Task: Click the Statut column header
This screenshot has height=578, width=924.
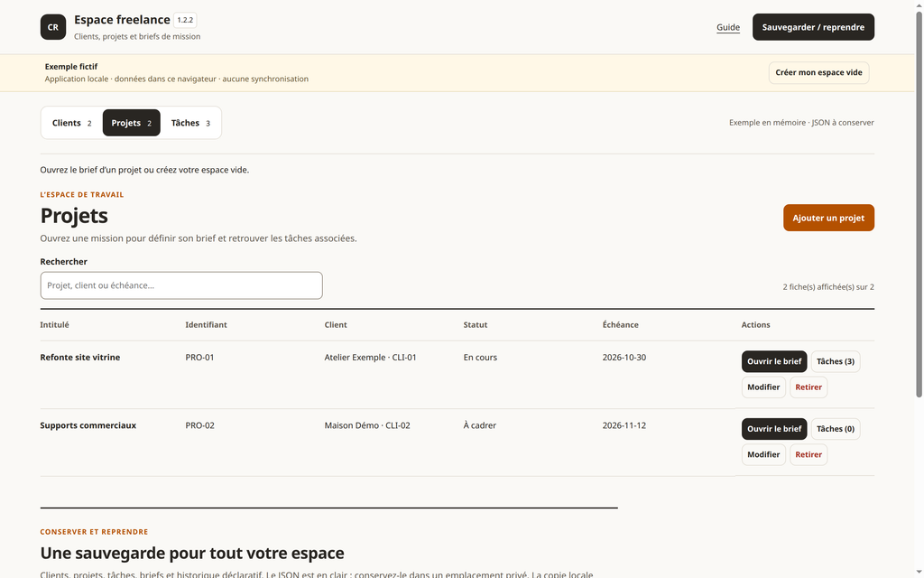Action: pyautogui.click(x=475, y=325)
